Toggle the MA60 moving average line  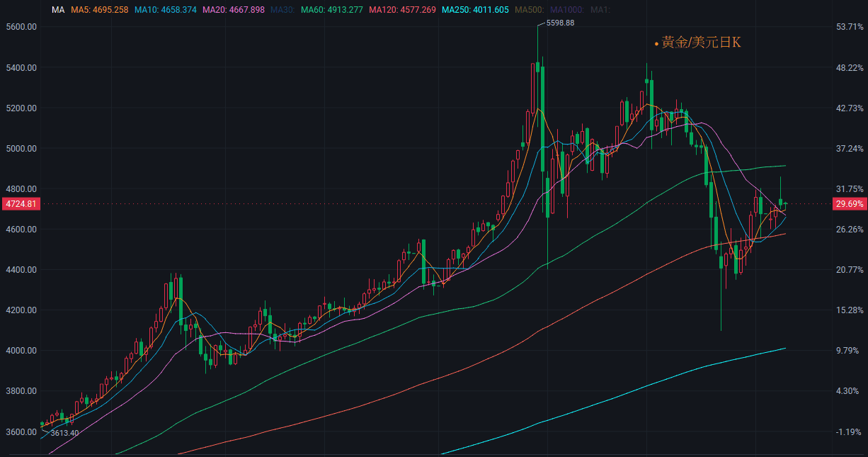click(x=332, y=10)
